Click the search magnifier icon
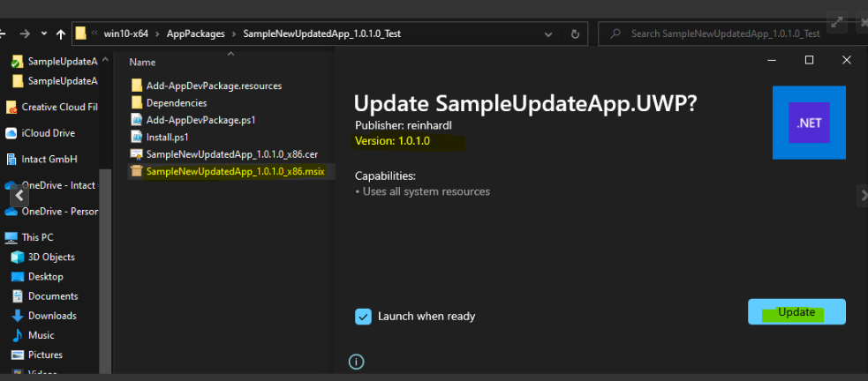Viewport: 868px width, 381px height. [x=615, y=34]
